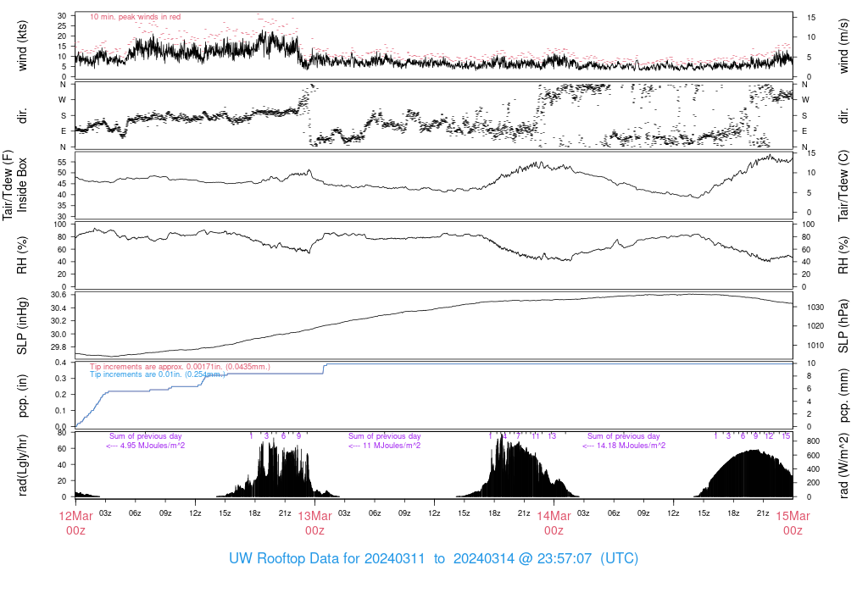The width and height of the screenshot is (868, 593).
Task: Click the '30.4' tick on the SLP axis
Action: [59, 308]
